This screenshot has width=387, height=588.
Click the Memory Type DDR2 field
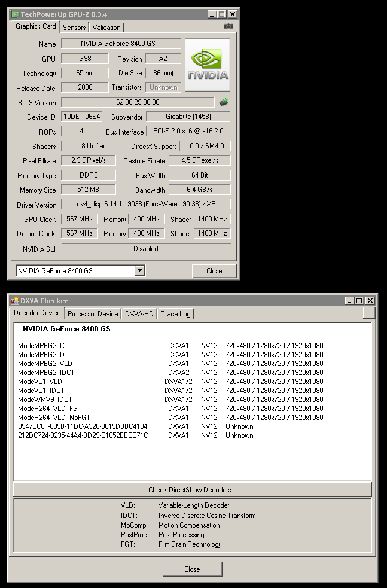88,175
